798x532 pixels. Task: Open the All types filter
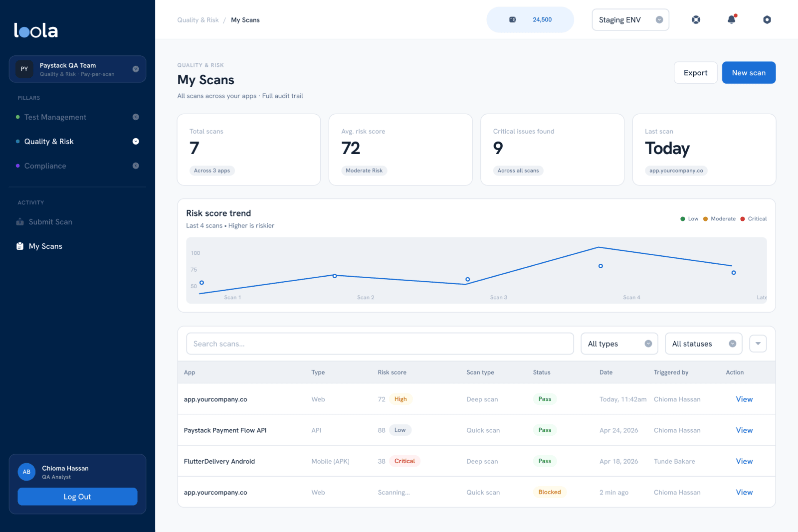coord(619,344)
